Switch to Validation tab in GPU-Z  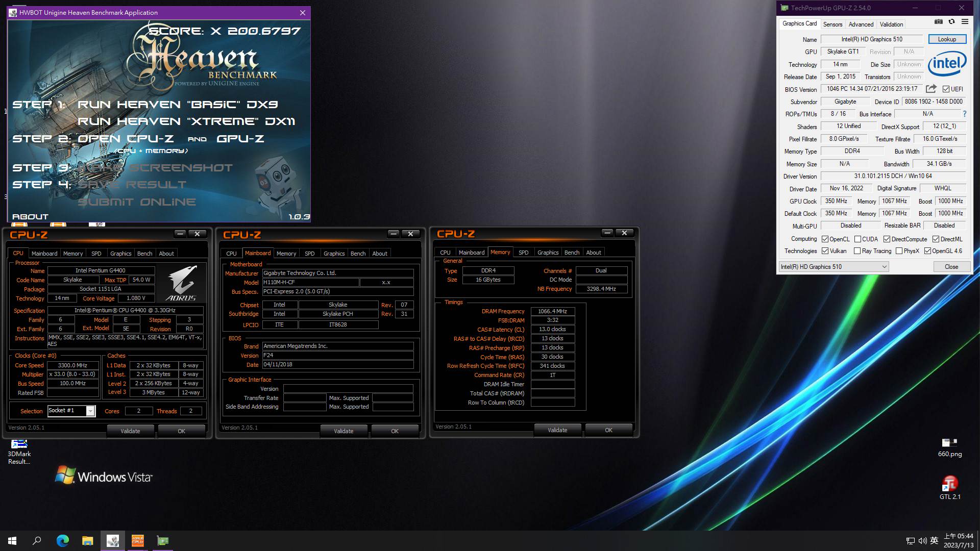coord(891,24)
